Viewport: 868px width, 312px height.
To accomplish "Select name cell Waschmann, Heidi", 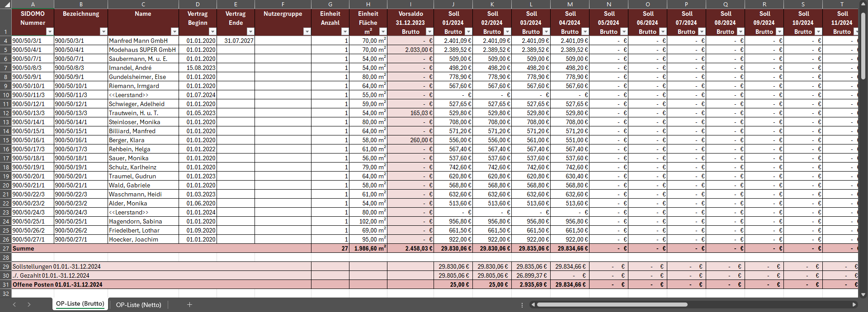I will [143, 194].
